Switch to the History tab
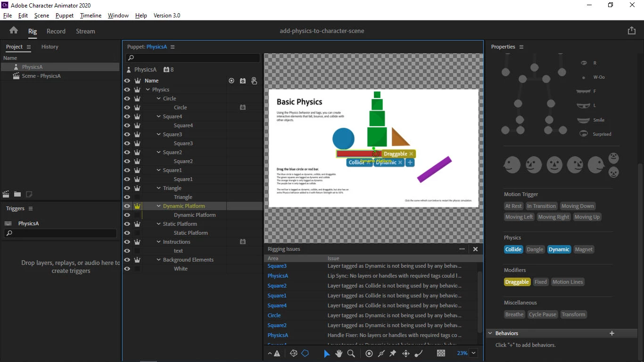This screenshot has width=644, height=362. click(x=50, y=47)
